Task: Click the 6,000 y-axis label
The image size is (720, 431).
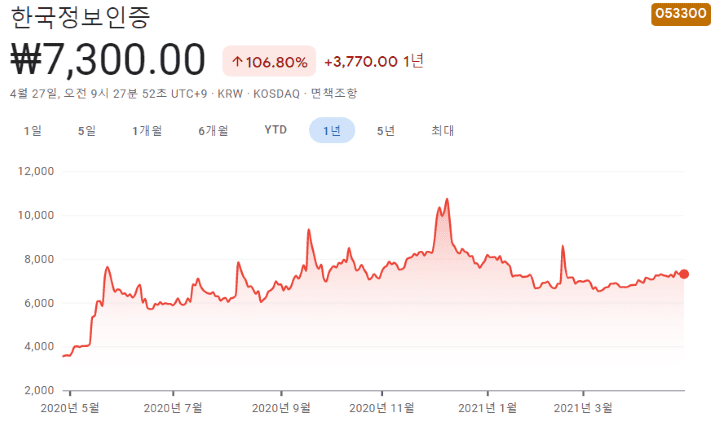Action: [x=39, y=303]
